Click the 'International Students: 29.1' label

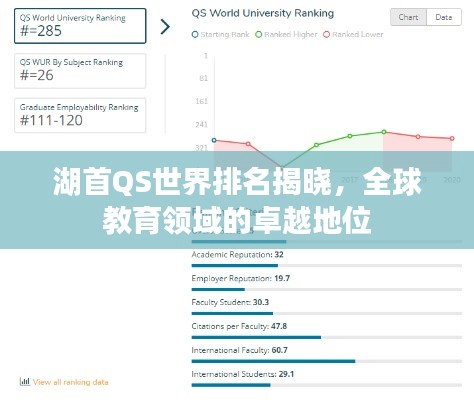coord(243,374)
